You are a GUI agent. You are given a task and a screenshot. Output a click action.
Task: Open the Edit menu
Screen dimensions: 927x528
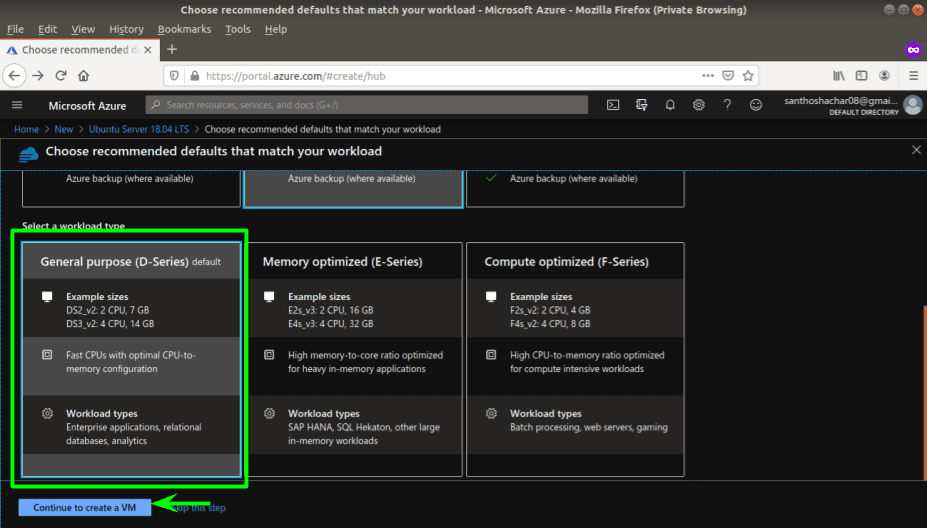point(47,29)
